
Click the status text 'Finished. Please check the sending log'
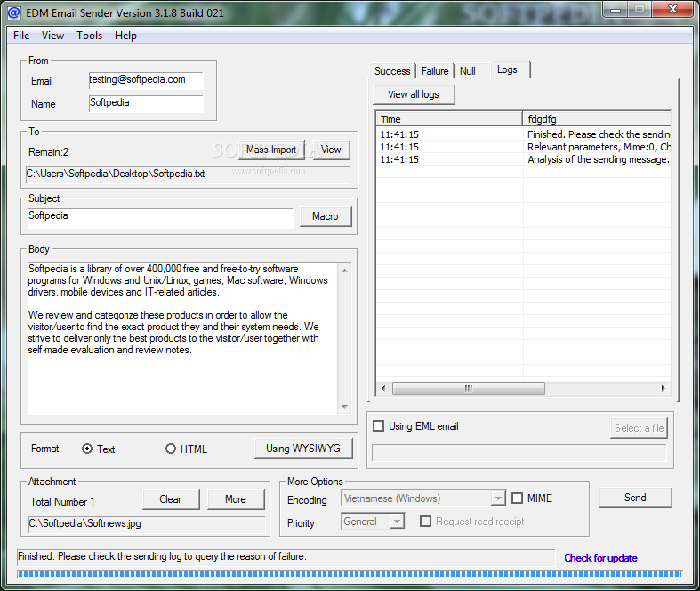click(162, 556)
